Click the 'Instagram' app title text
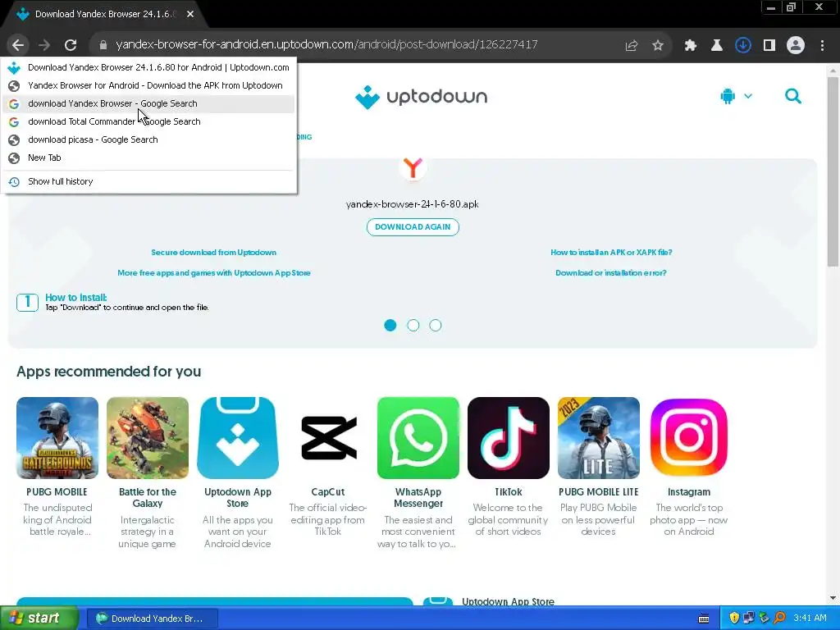Image resolution: width=840 pixels, height=630 pixels. coord(689,492)
